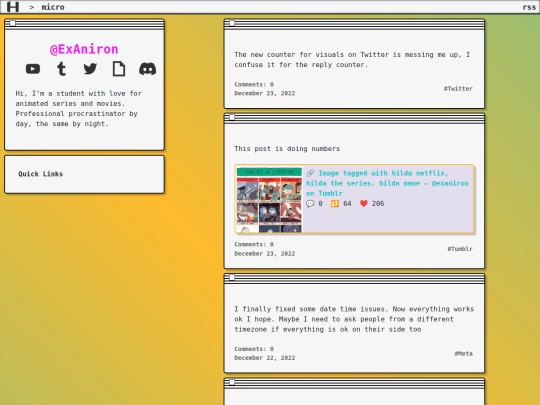This screenshot has height=405, width=540.
Task: Open the document page icon
Action: [119, 69]
